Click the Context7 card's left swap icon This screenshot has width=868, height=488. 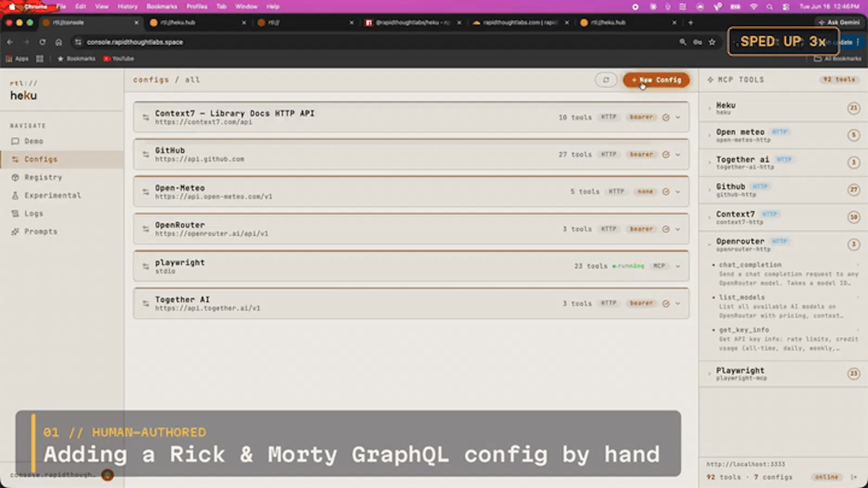point(145,117)
